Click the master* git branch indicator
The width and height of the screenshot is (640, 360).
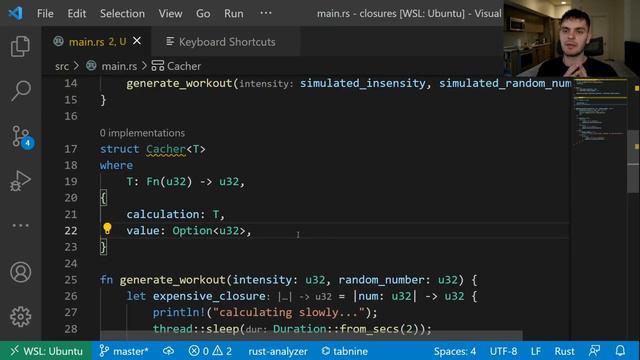coord(124,351)
